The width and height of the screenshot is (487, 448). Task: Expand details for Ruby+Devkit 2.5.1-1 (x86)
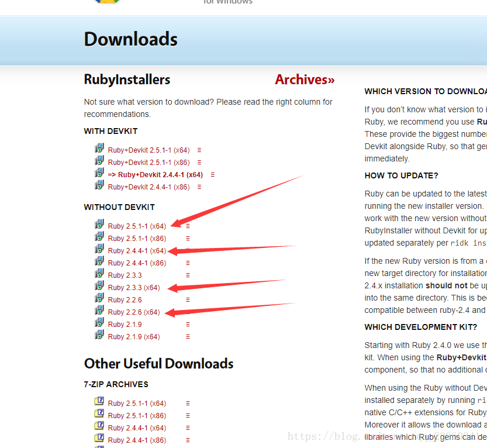tap(199, 163)
